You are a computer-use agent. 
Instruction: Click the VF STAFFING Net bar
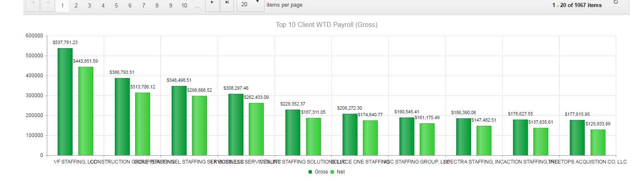[x=86, y=111]
